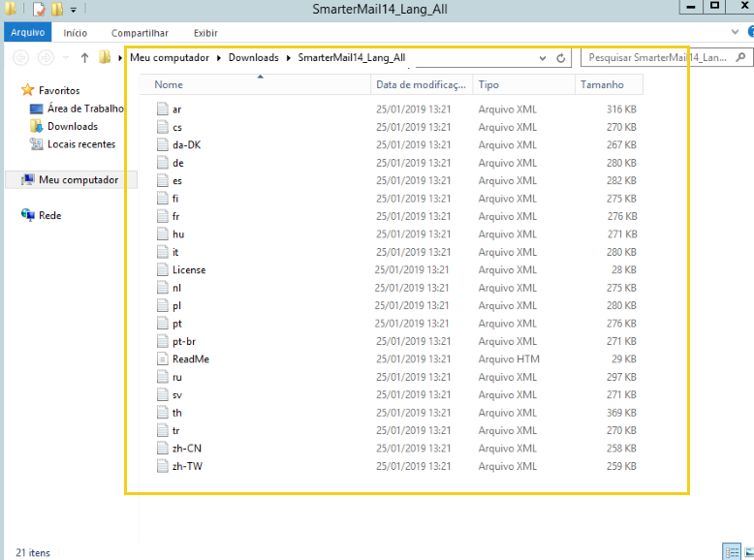Select the ReadMe HTM file icon

(x=163, y=359)
